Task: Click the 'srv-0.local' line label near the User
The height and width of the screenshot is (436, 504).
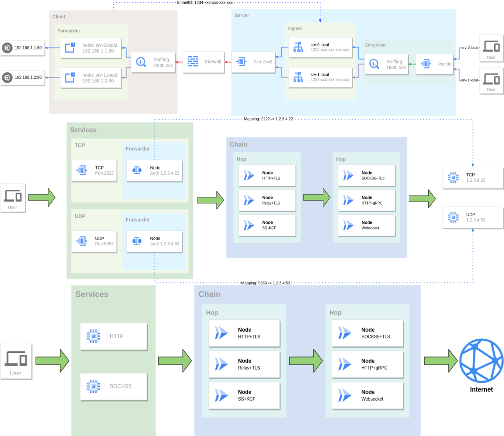Action: 470,48
